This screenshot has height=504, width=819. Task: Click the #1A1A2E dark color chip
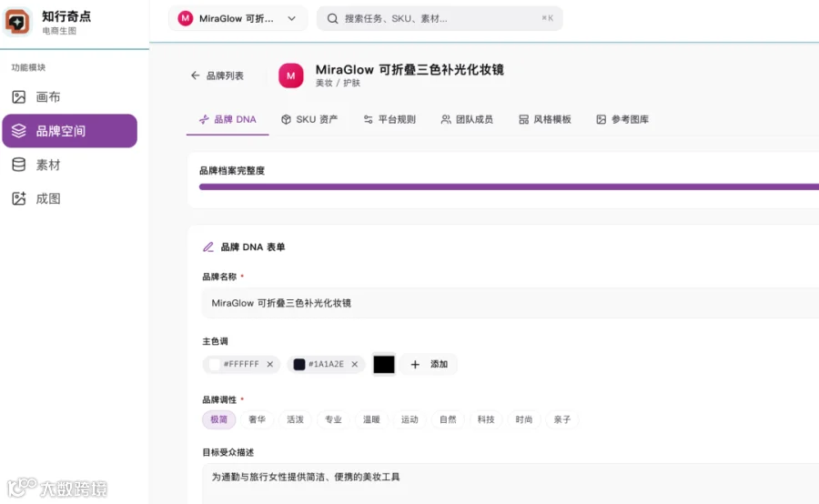[x=326, y=364]
